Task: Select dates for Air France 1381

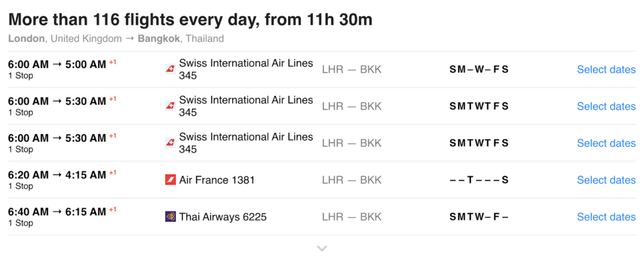Action: click(x=606, y=180)
